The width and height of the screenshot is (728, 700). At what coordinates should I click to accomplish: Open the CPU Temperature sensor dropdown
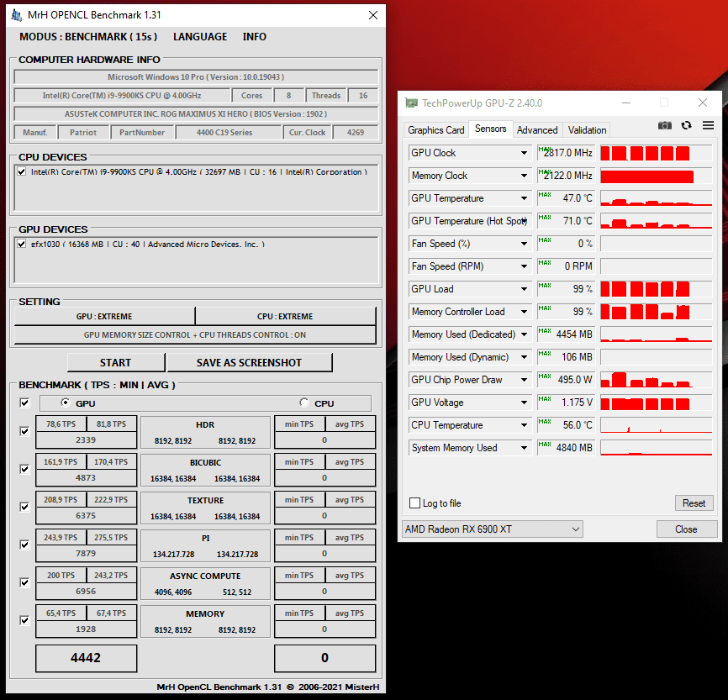click(525, 425)
